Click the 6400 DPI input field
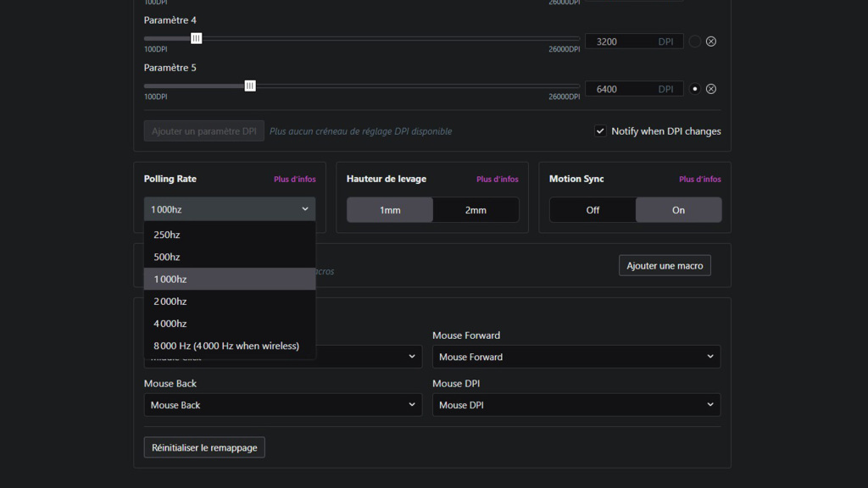Viewport: 868px width, 488px height. pos(634,89)
